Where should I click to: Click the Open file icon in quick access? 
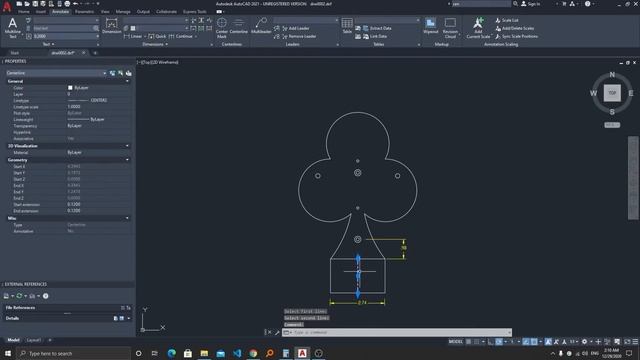tap(27, 4)
